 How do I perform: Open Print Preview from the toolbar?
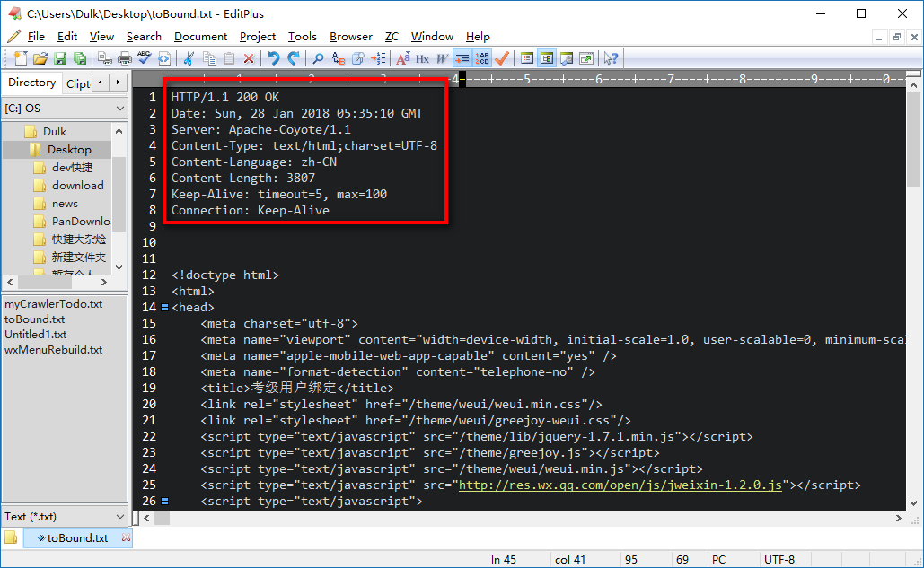tap(105, 58)
